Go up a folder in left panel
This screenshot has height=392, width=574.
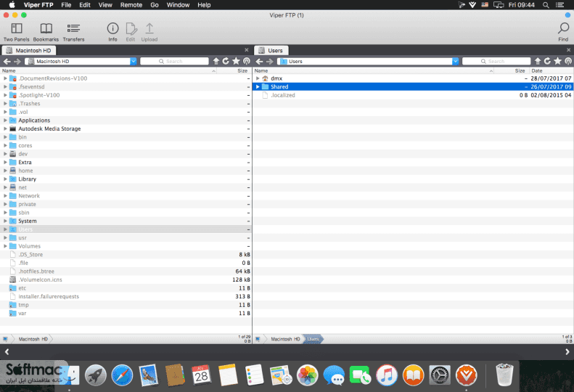pos(216,61)
